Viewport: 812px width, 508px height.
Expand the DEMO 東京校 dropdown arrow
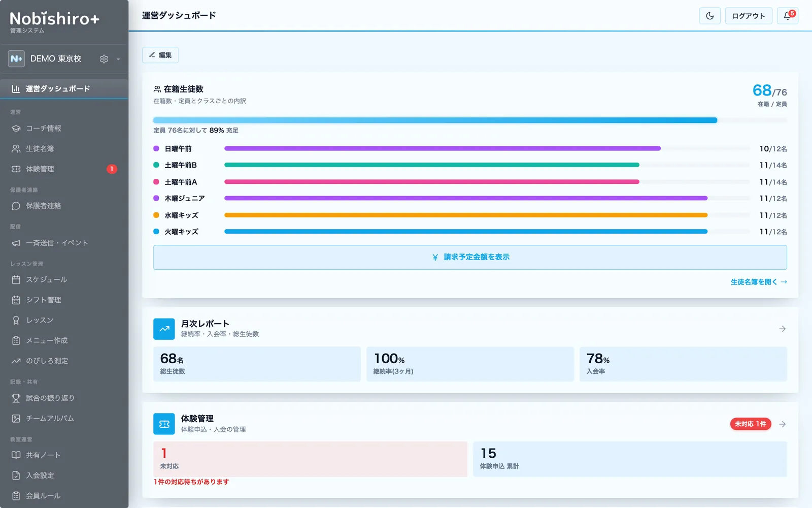(118, 59)
